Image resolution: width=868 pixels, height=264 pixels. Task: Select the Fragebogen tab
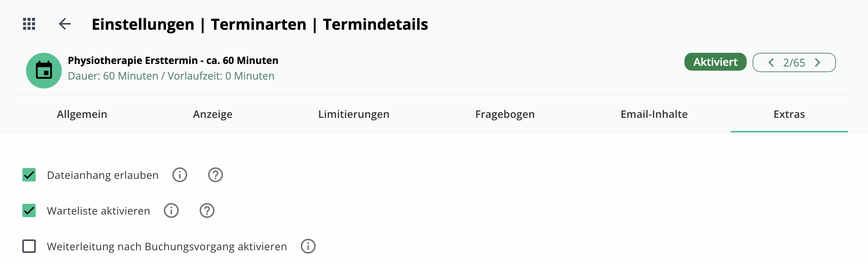[x=505, y=114]
